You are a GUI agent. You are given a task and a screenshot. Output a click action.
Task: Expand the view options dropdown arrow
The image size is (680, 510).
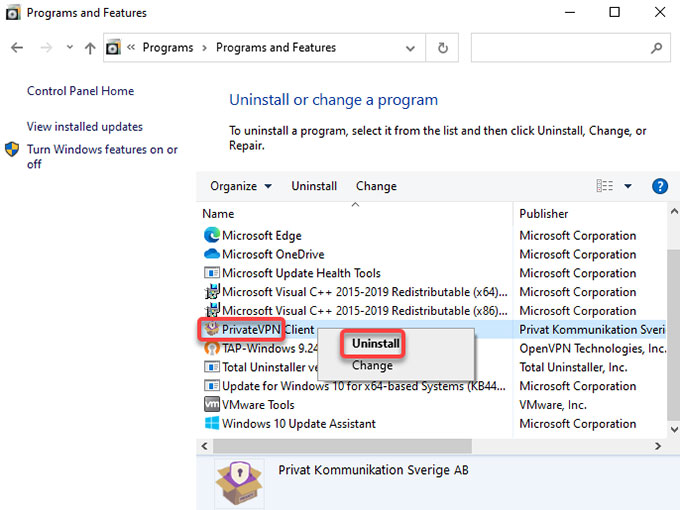click(x=628, y=186)
